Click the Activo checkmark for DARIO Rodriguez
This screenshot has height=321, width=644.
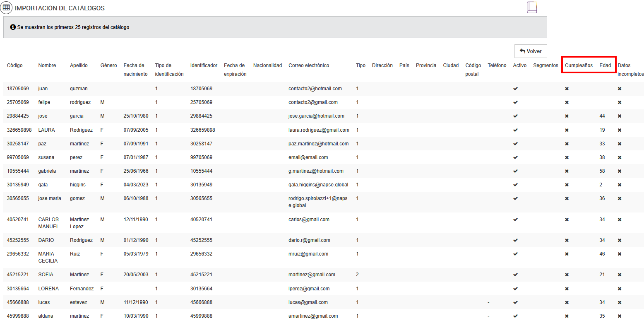(515, 240)
